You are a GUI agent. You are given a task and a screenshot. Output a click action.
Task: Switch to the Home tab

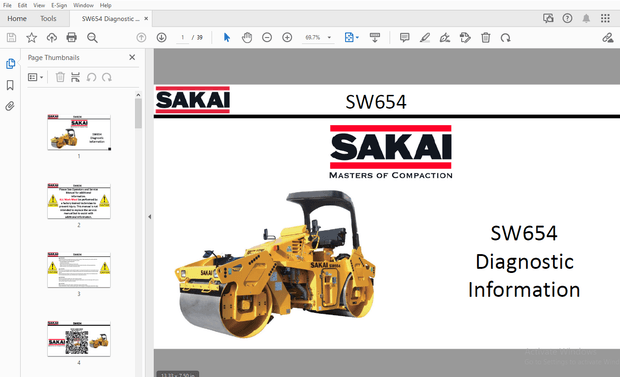pos(17,19)
